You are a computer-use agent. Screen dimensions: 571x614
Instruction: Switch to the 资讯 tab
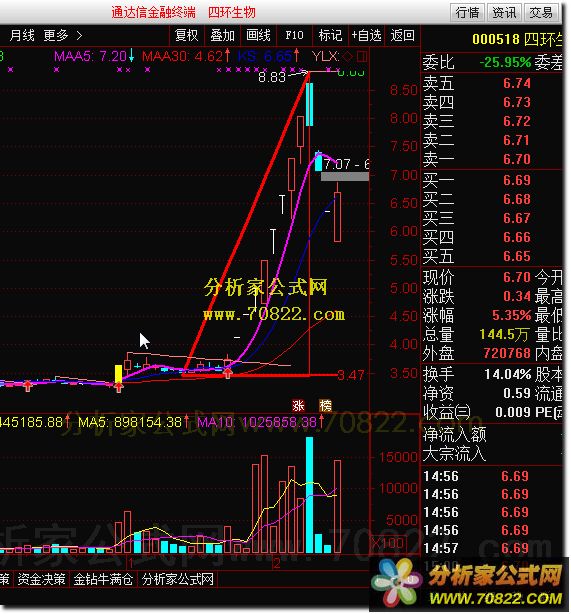click(504, 13)
